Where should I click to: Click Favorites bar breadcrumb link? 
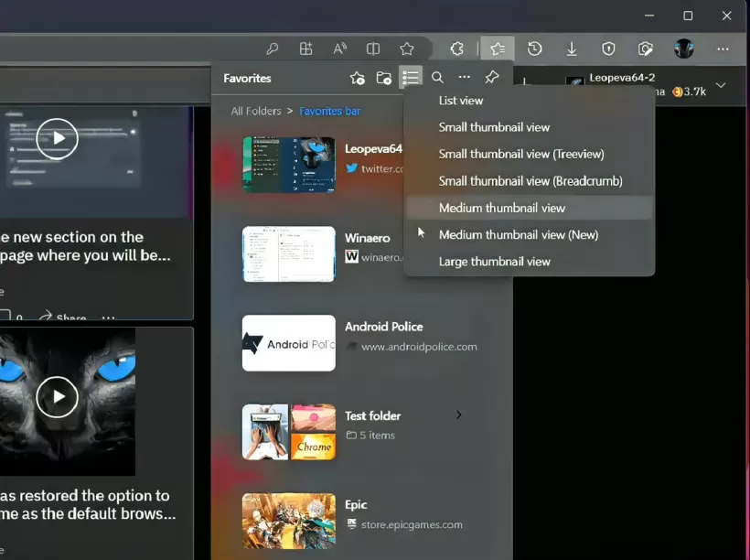[x=329, y=111]
